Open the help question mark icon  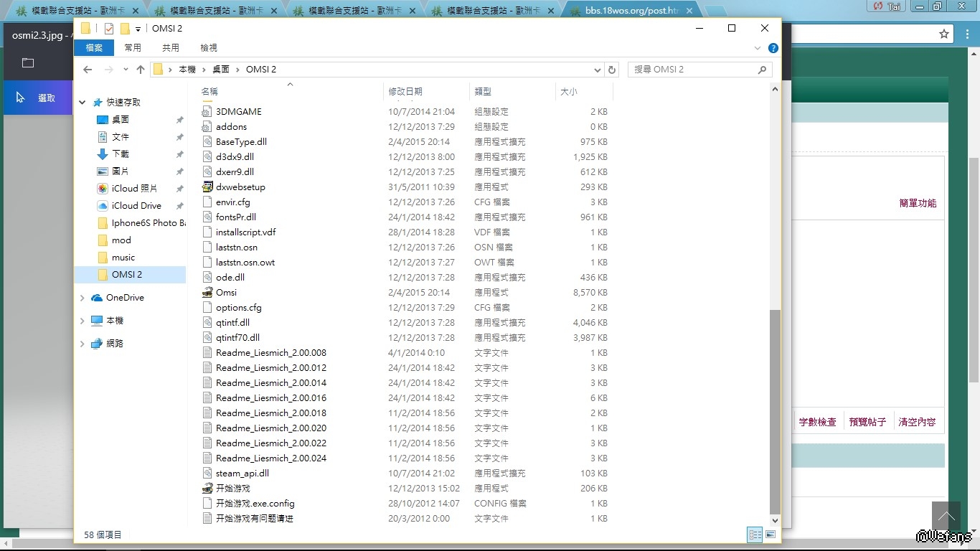coord(773,48)
